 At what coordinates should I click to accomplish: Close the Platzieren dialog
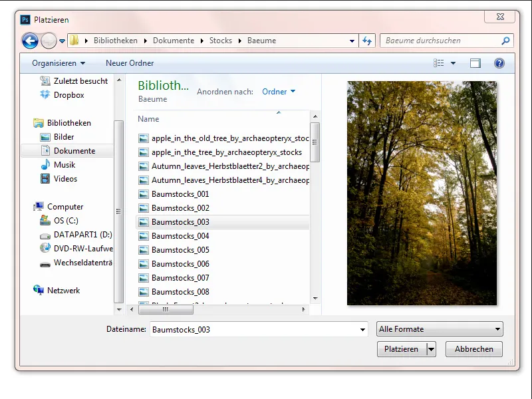[500, 17]
